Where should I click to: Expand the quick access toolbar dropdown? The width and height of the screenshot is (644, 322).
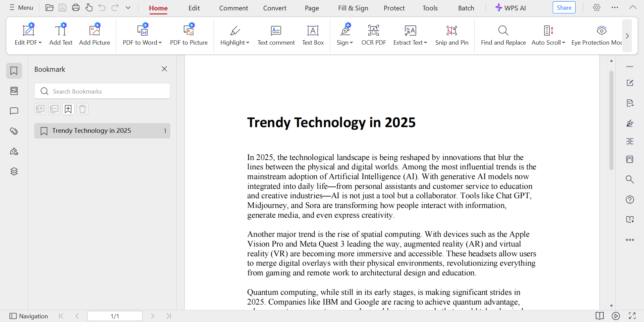pos(128,8)
